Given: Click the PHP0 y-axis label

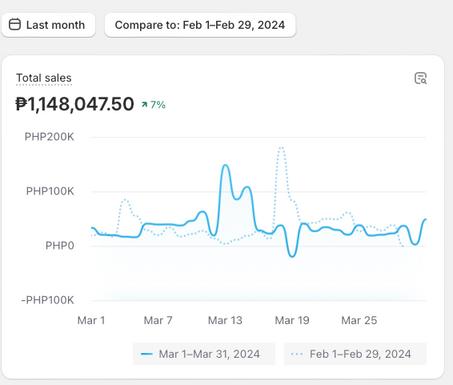Looking at the screenshot, I should (x=60, y=246).
